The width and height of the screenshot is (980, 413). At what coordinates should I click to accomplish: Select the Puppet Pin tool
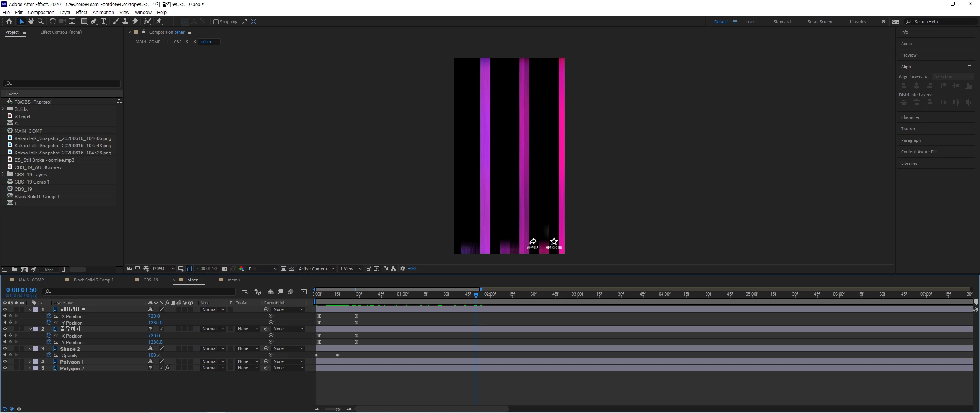[x=159, y=21]
